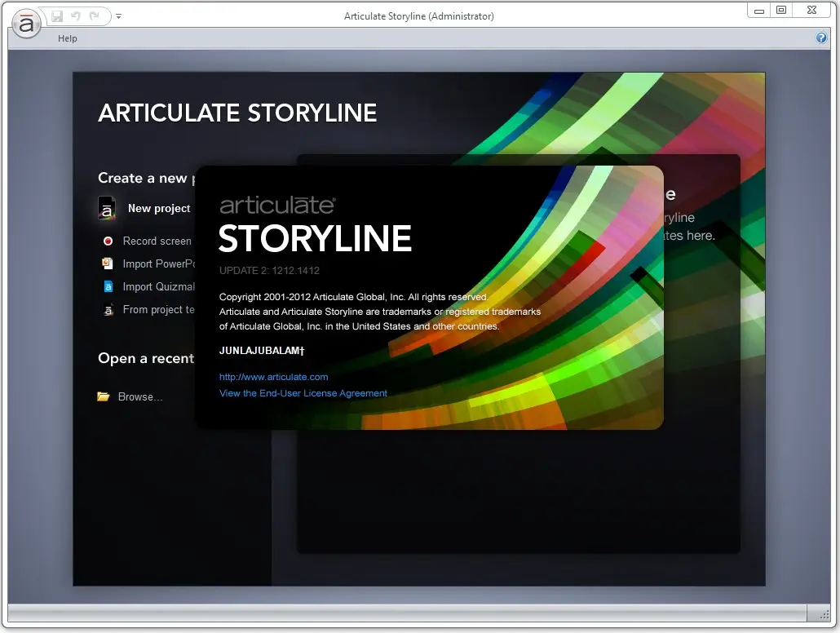Close the Articulate Storyline window

click(x=812, y=10)
